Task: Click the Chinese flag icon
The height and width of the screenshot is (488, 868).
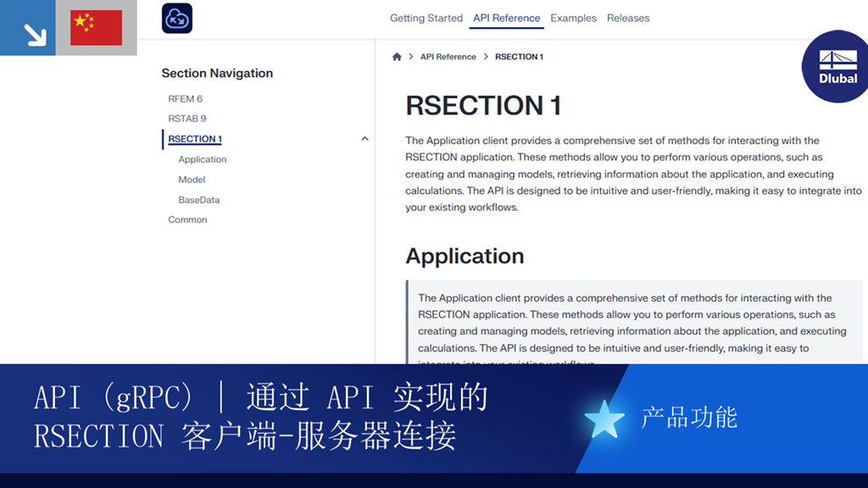Action: (x=97, y=28)
